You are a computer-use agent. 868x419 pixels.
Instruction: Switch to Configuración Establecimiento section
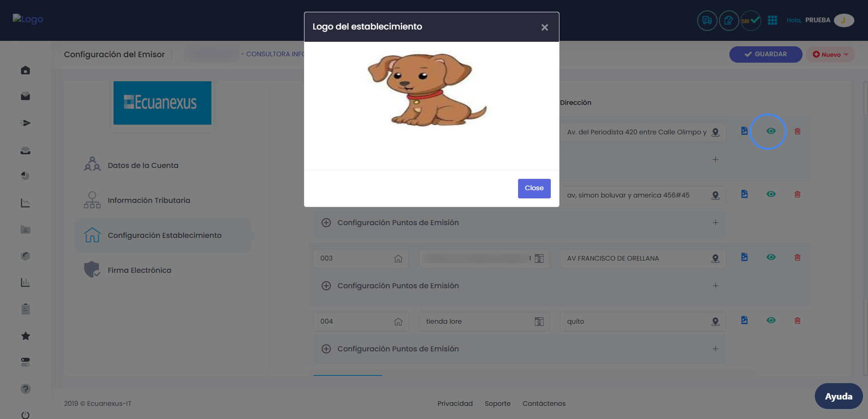pos(164,235)
